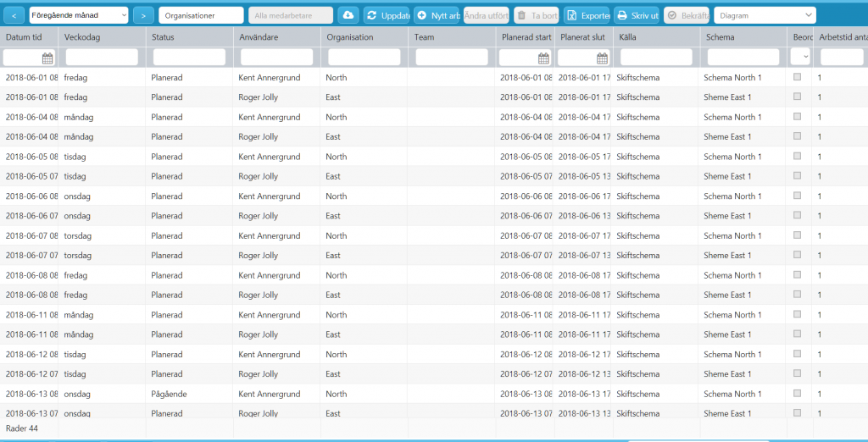Click East organisation in 2018-06-05 row

point(333,176)
